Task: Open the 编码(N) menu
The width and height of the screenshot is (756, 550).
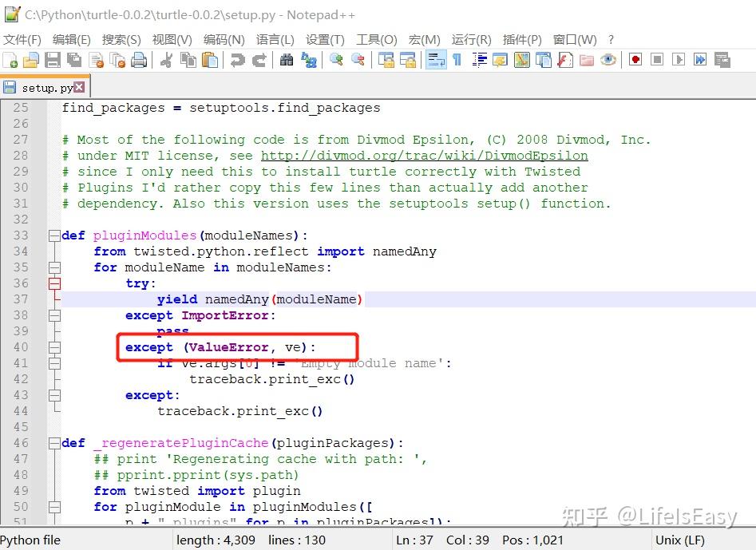Action: point(224,40)
